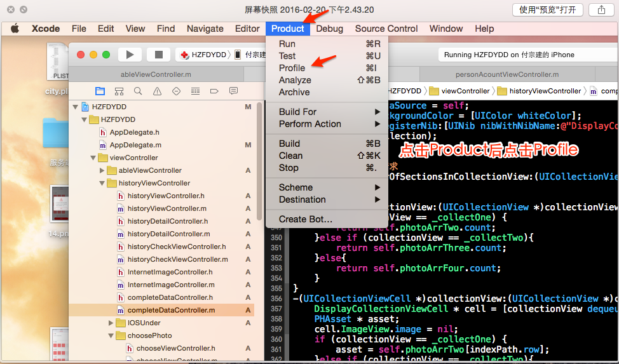The width and height of the screenshot is (619, 364).
Task: Collapse the viewController group
Action: click(93, 158)
